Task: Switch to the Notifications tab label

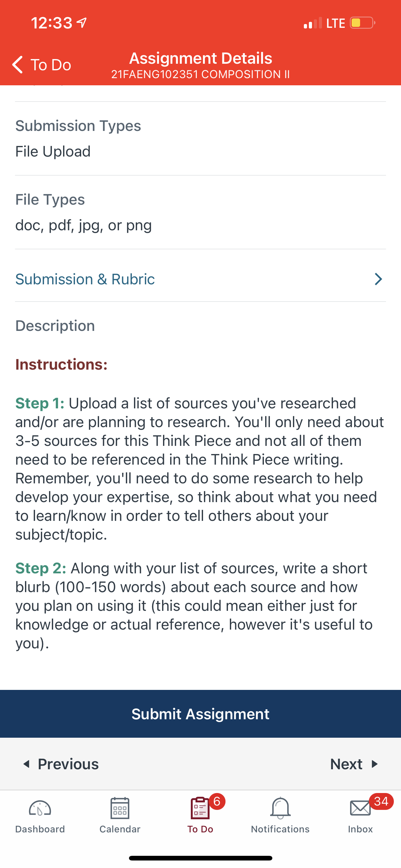Action: point(280,829)
